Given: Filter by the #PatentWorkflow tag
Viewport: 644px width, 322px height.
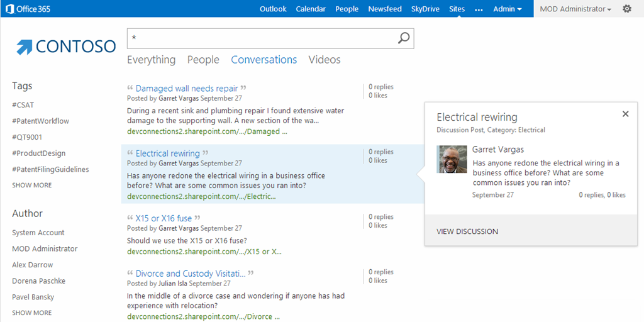Looking at the screenshot, I should [x=41, y=121].
